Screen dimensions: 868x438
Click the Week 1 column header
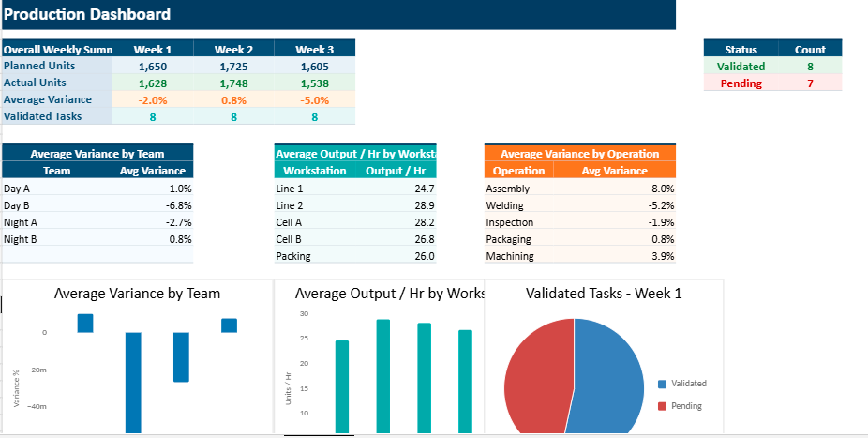point(153,50)
